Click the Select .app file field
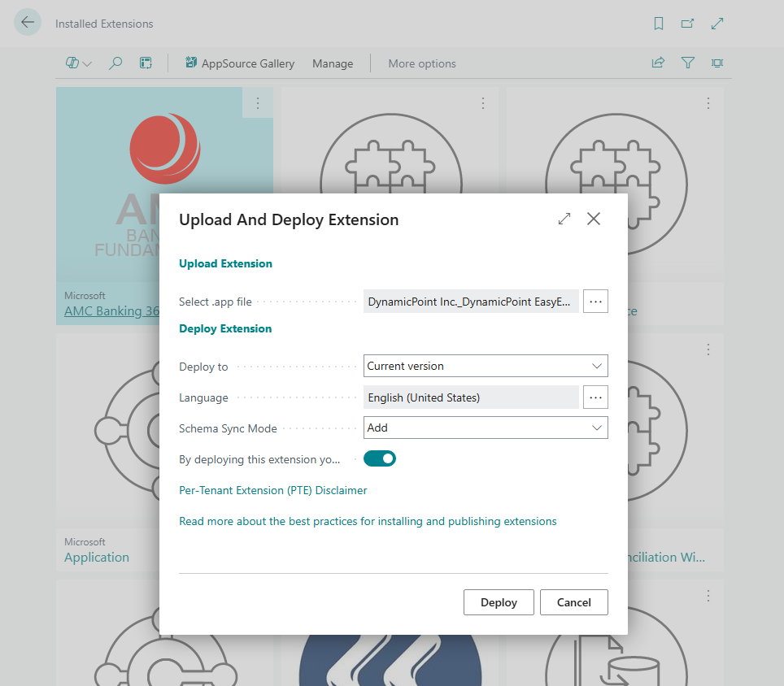 tap(471, 302)
